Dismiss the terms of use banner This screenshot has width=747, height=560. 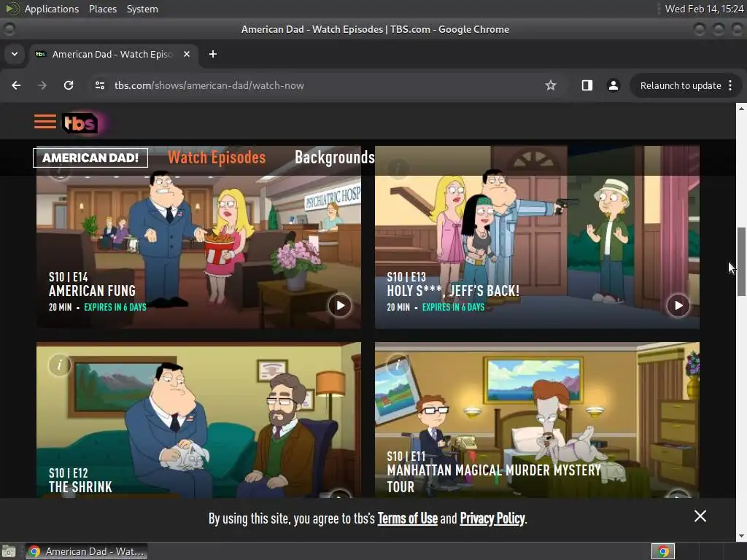(x=700, y=516)
